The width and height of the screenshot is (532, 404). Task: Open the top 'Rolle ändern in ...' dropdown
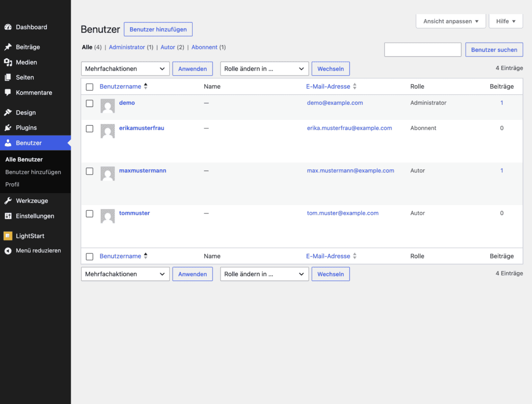tap(264, 69)
